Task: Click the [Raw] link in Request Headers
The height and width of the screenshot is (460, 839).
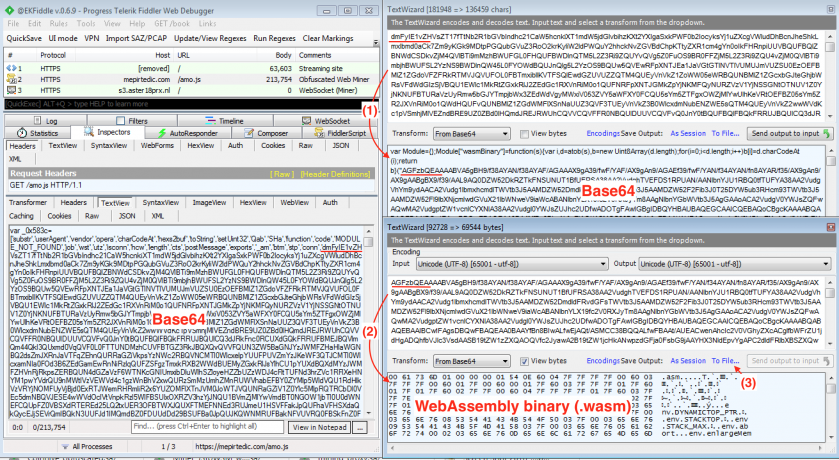Action: pos(282,174)
